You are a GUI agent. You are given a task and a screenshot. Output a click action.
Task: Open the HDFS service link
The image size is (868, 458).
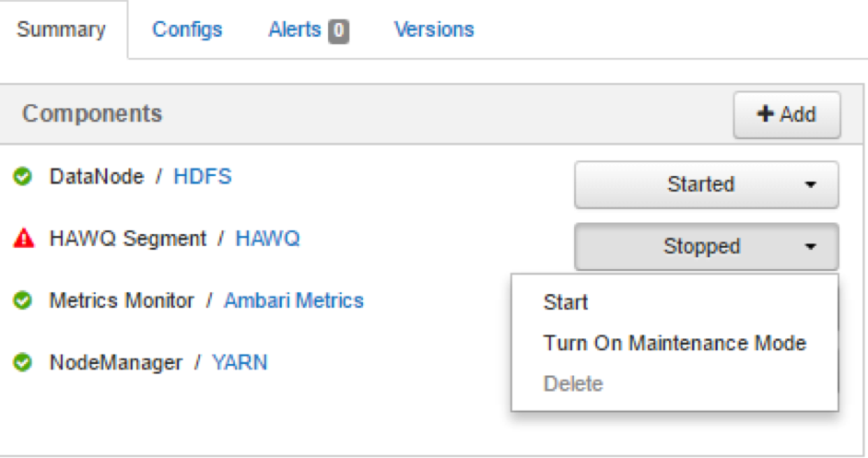tap(203, 176)
